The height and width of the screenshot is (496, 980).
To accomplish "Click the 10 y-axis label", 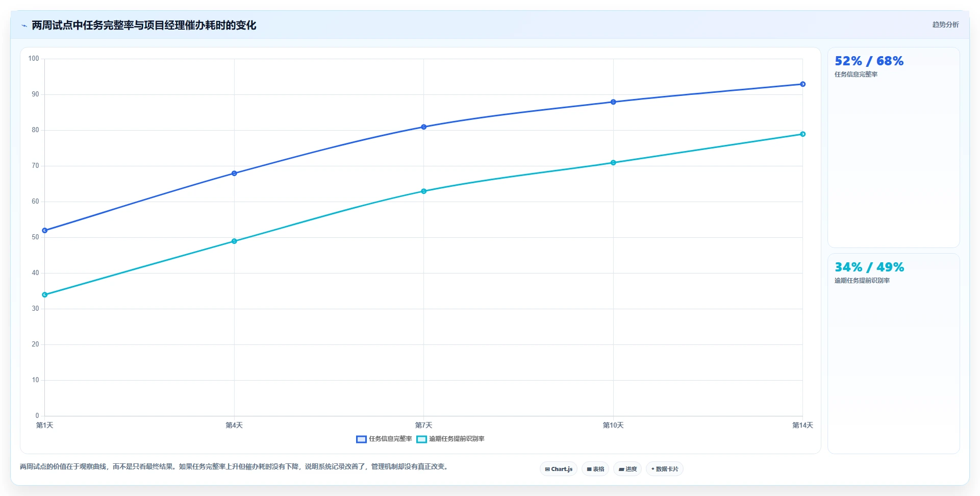I will [35, 380].
